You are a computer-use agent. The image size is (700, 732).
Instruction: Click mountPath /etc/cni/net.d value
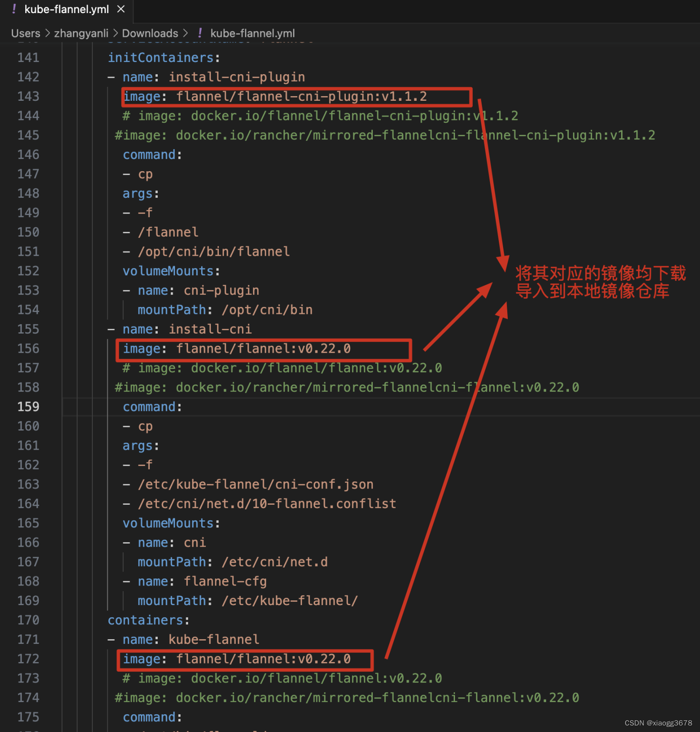[x=274, y=562]
